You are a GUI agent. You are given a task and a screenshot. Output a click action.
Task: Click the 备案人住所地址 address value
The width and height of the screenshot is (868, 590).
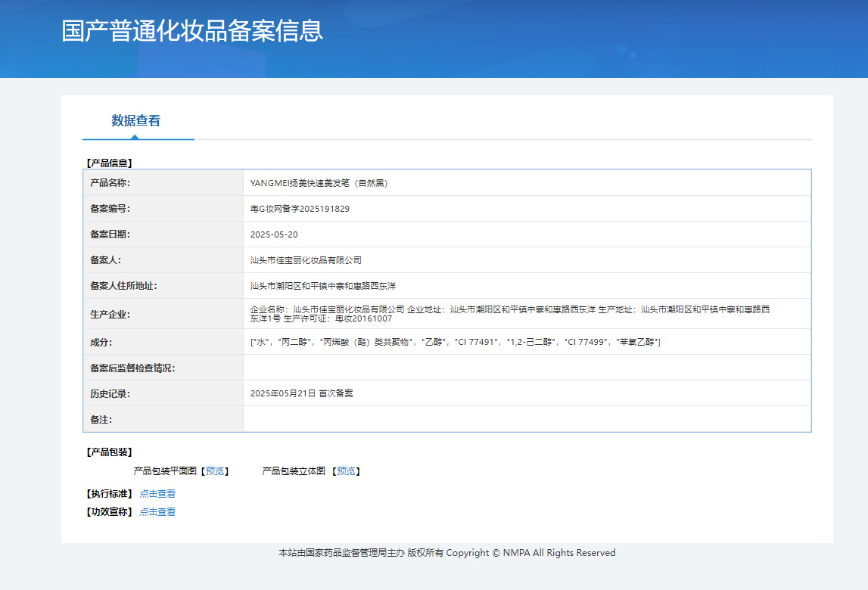point(323,286)
